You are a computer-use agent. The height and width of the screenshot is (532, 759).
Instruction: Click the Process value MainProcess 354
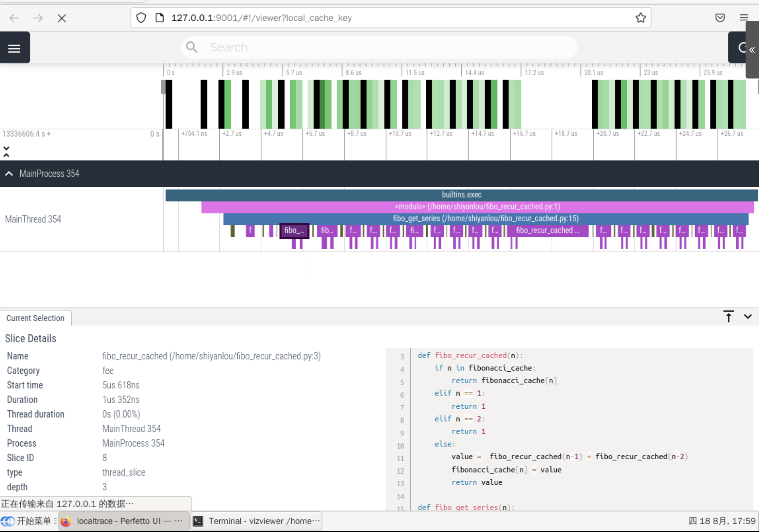133,443
